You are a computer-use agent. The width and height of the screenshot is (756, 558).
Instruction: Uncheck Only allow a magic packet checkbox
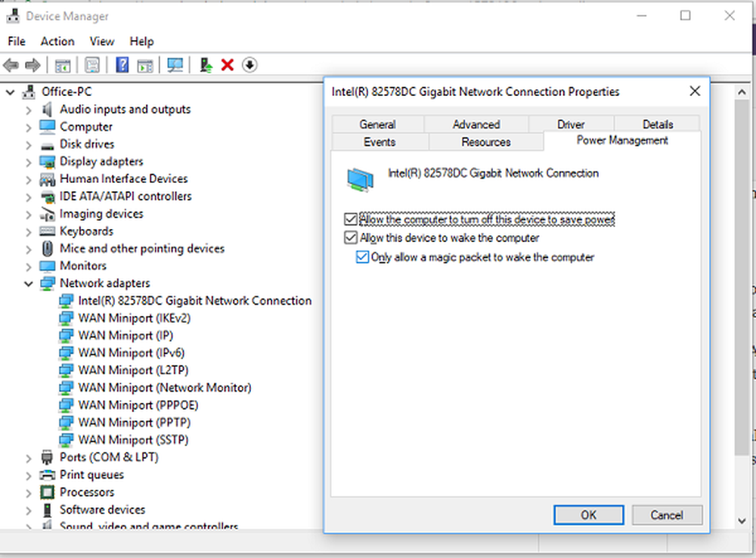click(x=362, y=258)
